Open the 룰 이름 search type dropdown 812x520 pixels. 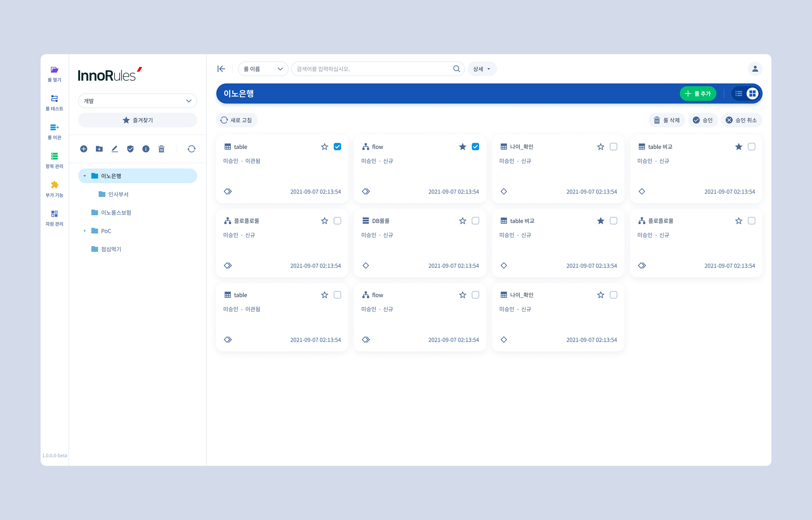point(263,69)
